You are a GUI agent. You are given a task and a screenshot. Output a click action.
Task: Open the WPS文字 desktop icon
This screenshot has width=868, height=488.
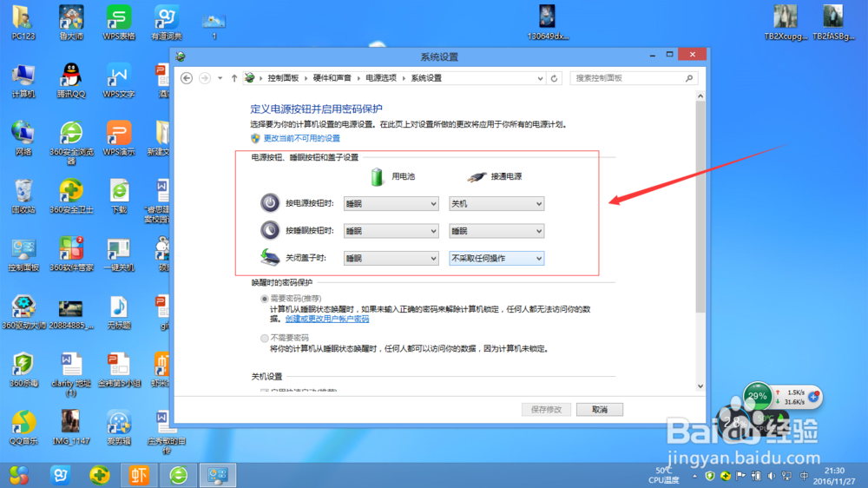[118, 80]
